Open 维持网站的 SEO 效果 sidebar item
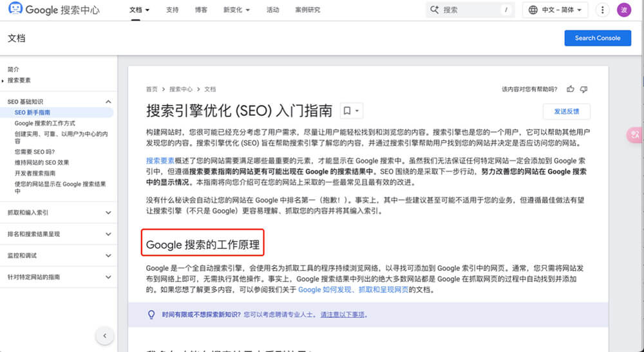The image size is (644, 352). click(41, 162)
